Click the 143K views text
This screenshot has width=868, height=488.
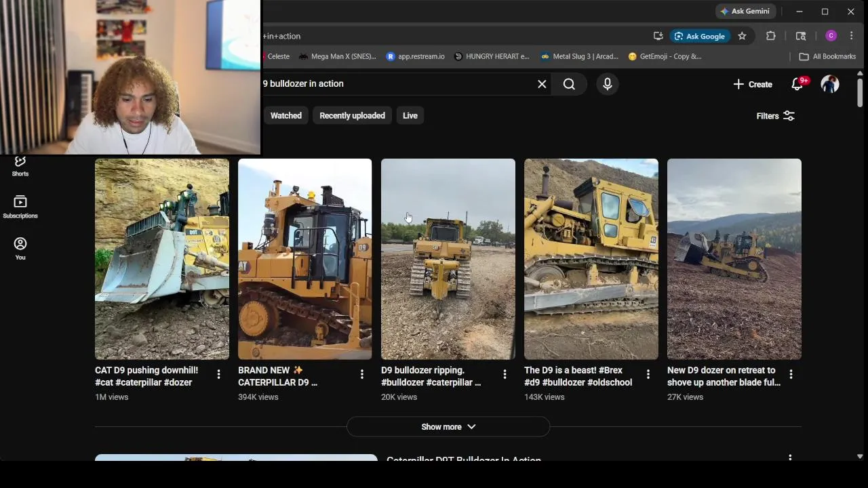click(545, 397)
